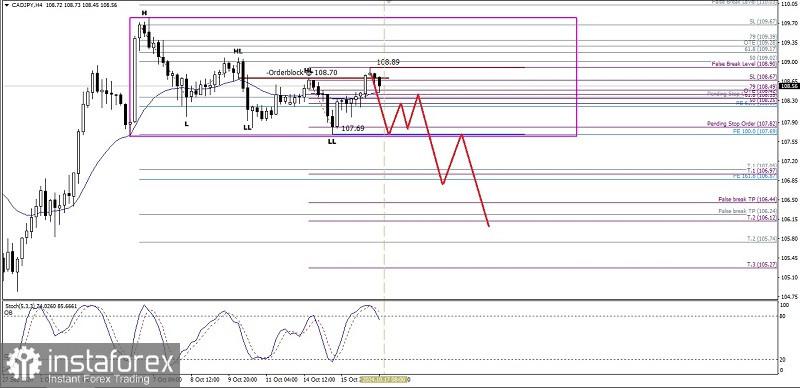This screenshot has height=388, width=800.
Task: Click the 'T.2 (106.12)' target label
Action: tap(762, 217)
